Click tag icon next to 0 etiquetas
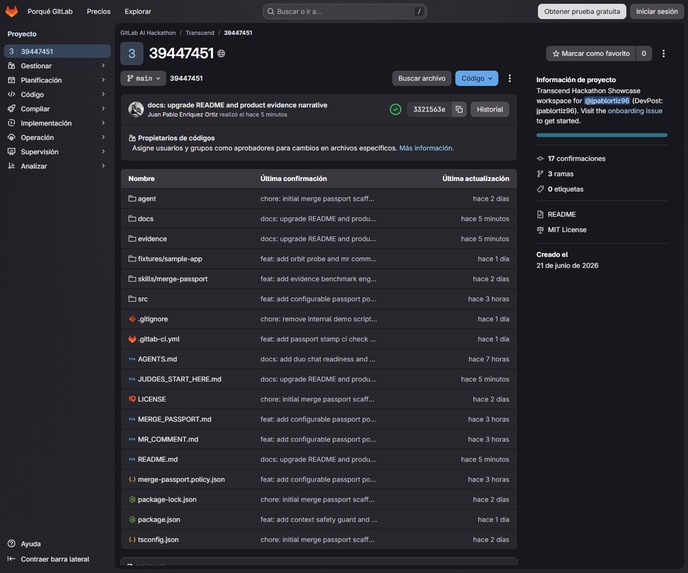Viewport: 688px width, 573px height. (x=540, y=189)
